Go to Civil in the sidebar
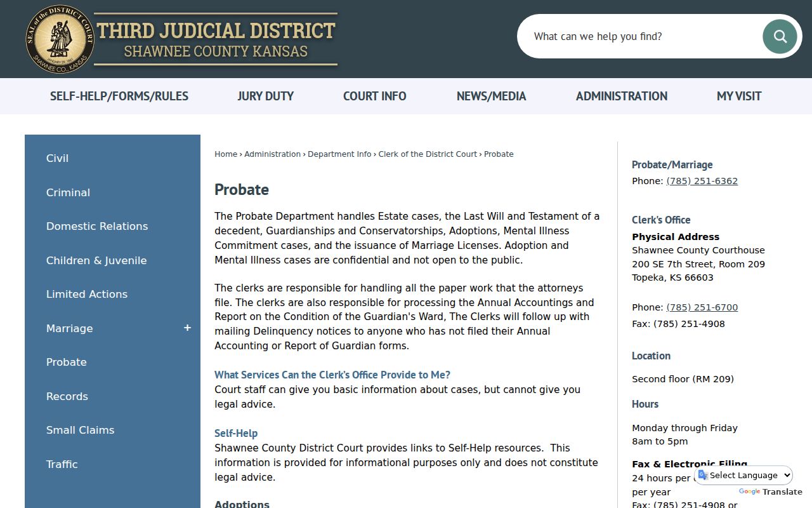This screenshot has width=812, height=508. pyautogui.click(x=57, y=158)
